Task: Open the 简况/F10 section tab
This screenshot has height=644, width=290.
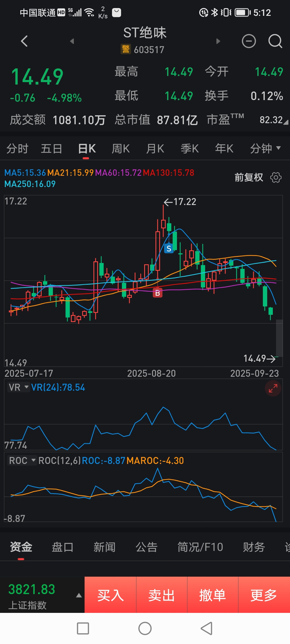Action: point(200,547)
